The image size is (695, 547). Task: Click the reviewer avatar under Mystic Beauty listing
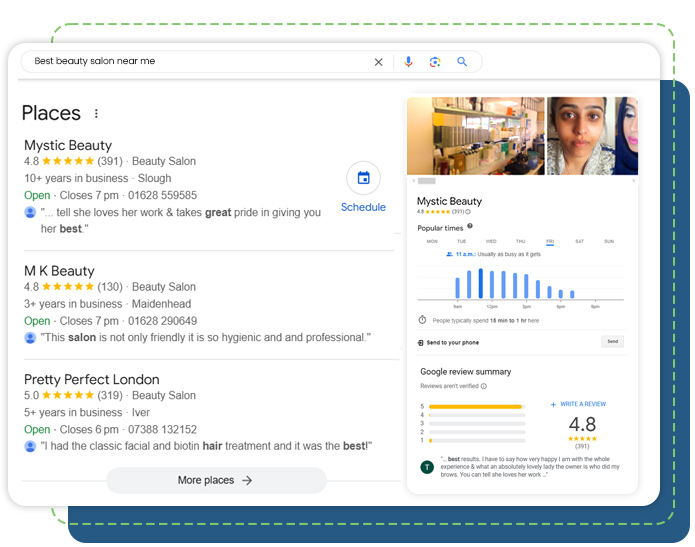point(30,212)
